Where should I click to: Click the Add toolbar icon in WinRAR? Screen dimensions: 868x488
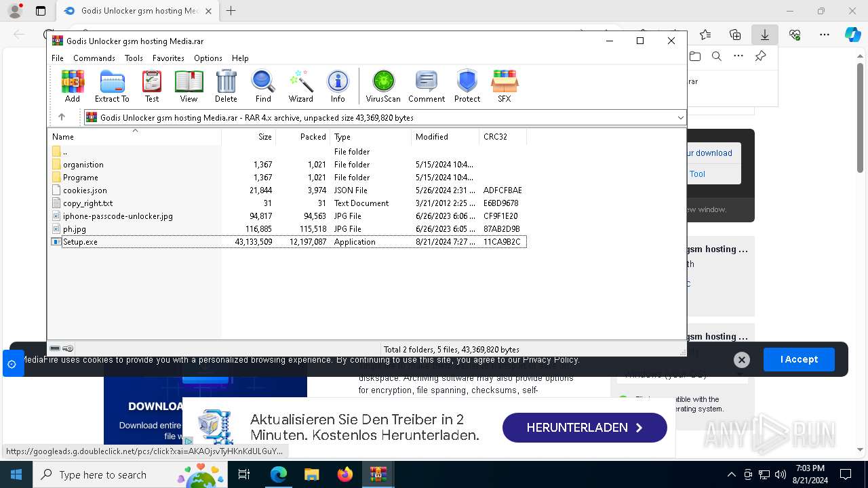pos(73,86)
